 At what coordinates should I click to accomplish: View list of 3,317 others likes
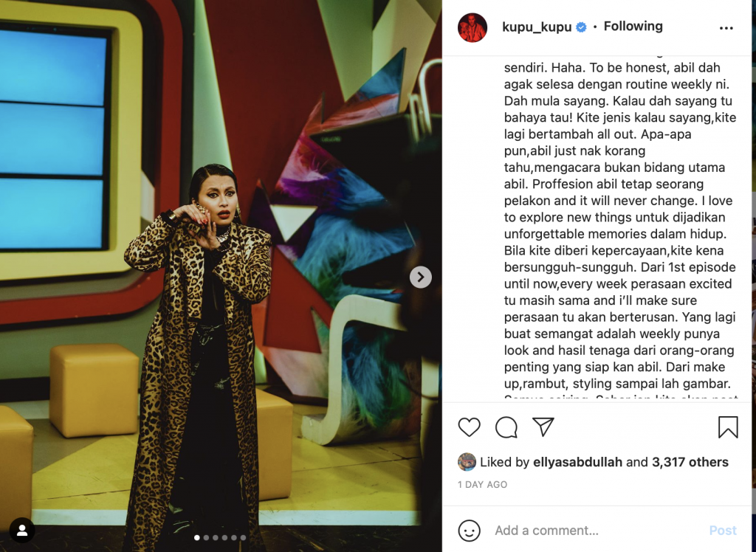[x=690, y=462]
